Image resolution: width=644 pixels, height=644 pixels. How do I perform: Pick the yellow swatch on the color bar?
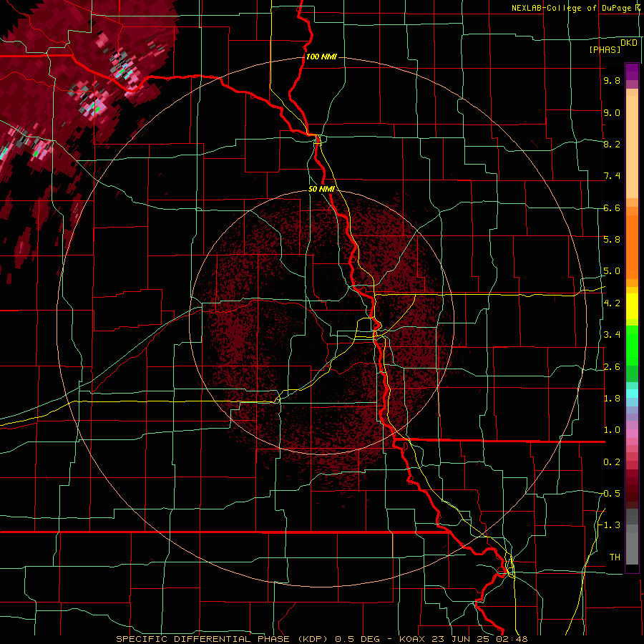click(x=632, y=306)
